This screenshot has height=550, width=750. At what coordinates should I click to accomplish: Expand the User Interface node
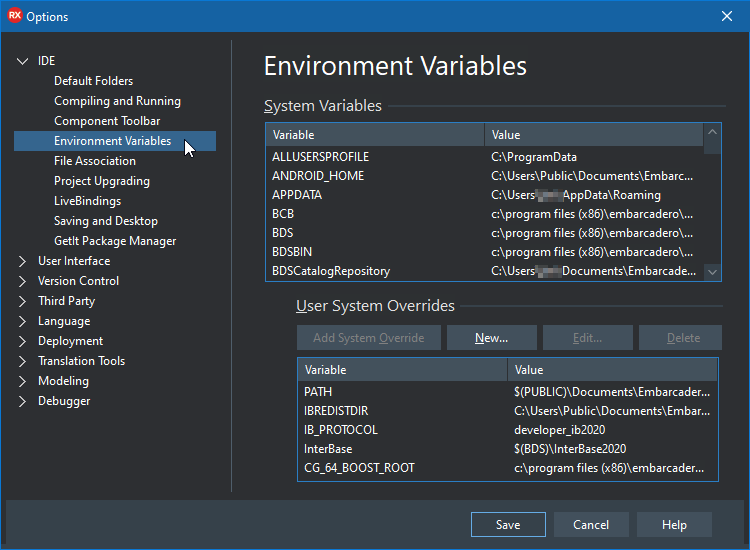pos(22,261)
